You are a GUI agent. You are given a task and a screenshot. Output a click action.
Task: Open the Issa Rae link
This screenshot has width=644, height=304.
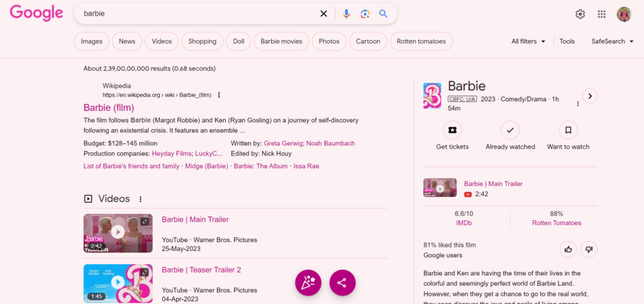(306, 166)
